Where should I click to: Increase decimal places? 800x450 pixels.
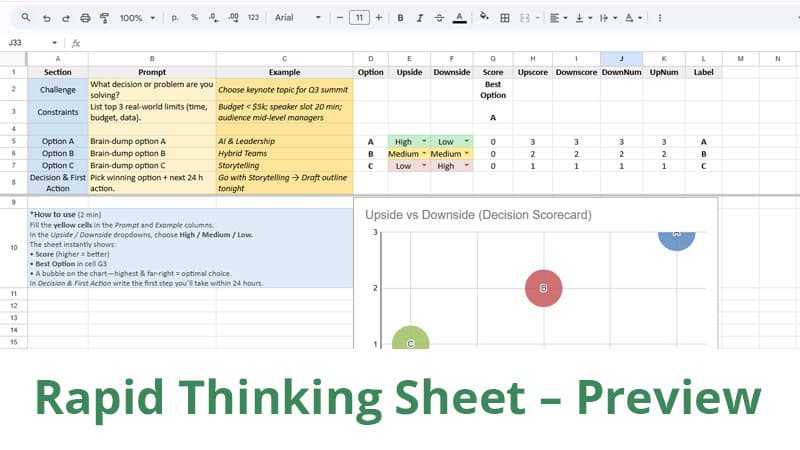(x=233, y=18)
